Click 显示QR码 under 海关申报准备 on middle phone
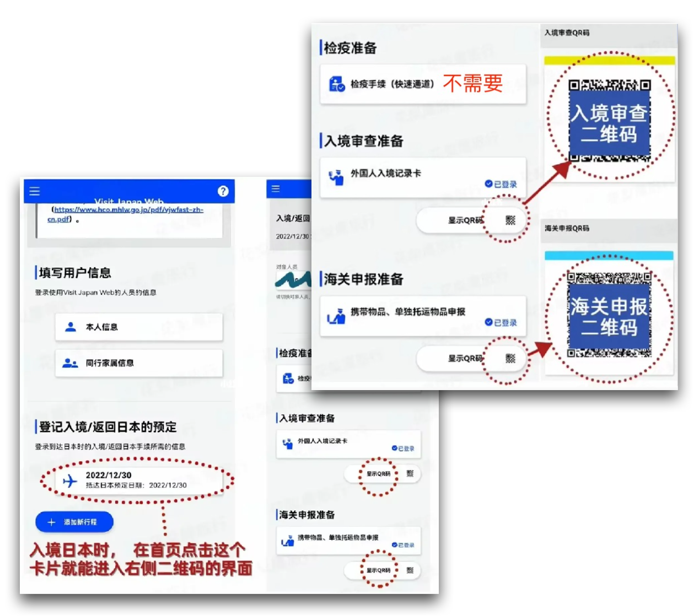 click(x=378, y=570)
